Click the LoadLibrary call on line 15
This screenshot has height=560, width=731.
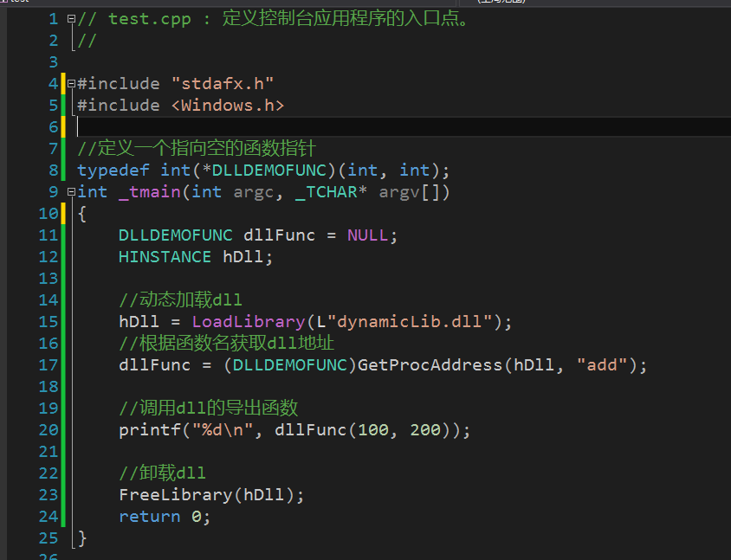coord(249,322)
